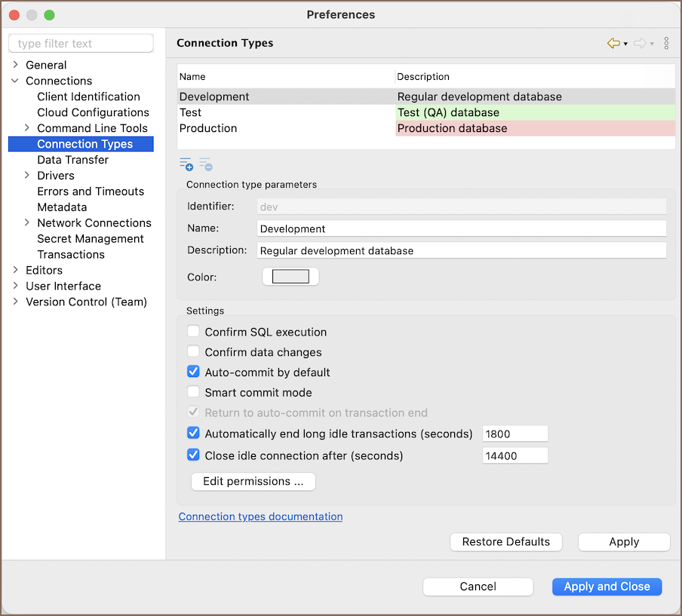Enable the Confirm SQL execution checkbox

click(x=194, y=332)
